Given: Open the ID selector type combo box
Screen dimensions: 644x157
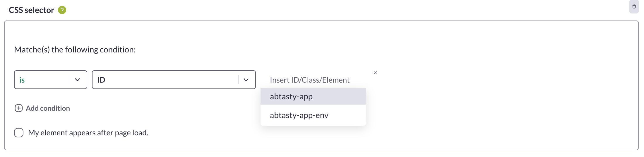Looking at the screenshot, I should click(174, 80).
